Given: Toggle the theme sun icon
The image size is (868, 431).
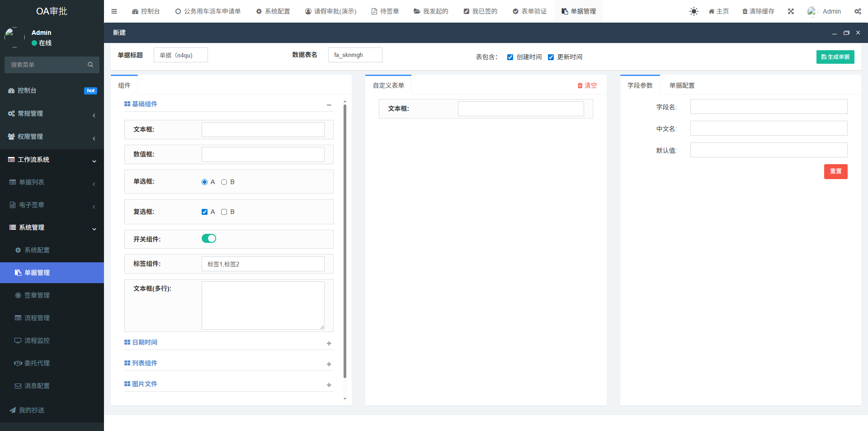Looking at the screenshot, I should click(693, 11).
